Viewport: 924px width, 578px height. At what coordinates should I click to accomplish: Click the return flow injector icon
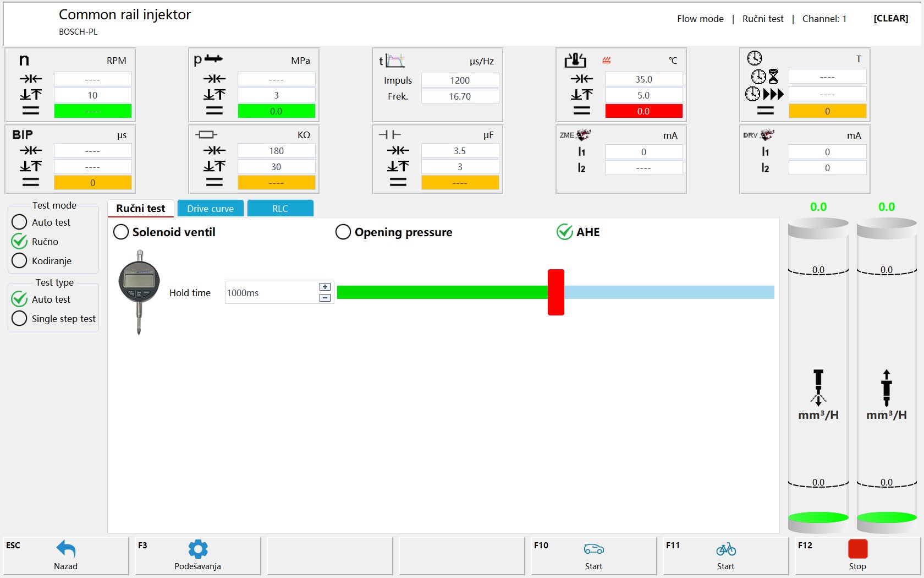(886, 388)
